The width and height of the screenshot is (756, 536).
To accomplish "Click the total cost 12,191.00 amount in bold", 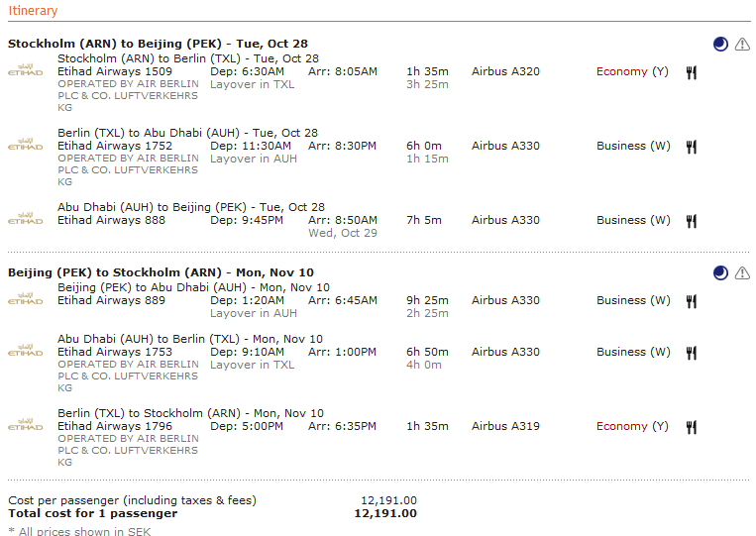I will pos(385,514).
